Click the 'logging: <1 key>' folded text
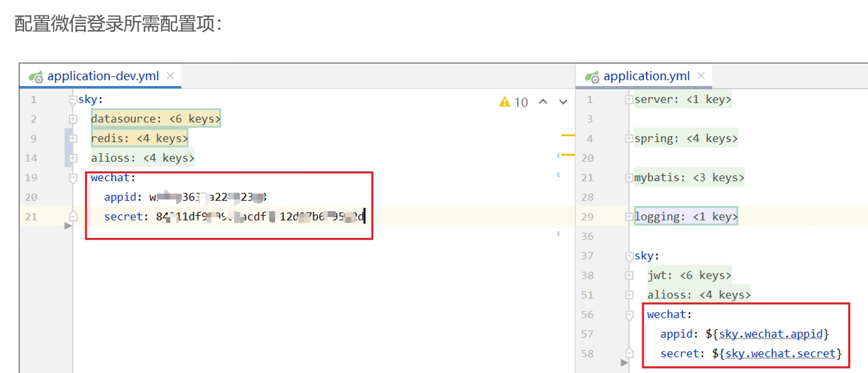Viewport: 868px width, 373px height. pos(686,216)
